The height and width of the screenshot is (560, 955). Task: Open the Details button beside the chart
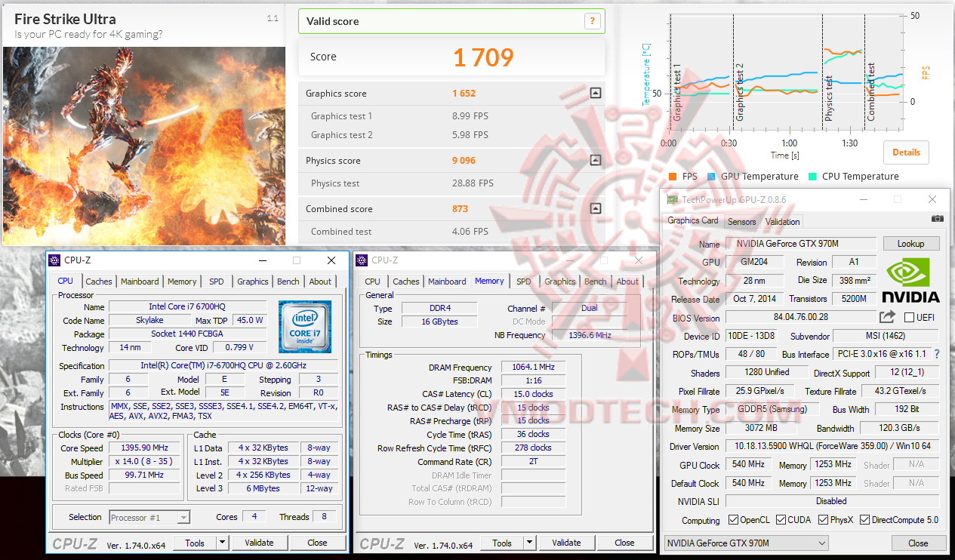(906, 152)
